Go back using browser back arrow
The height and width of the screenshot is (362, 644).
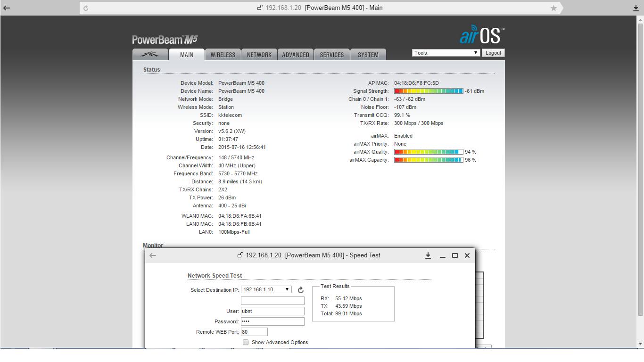point(7,8)
